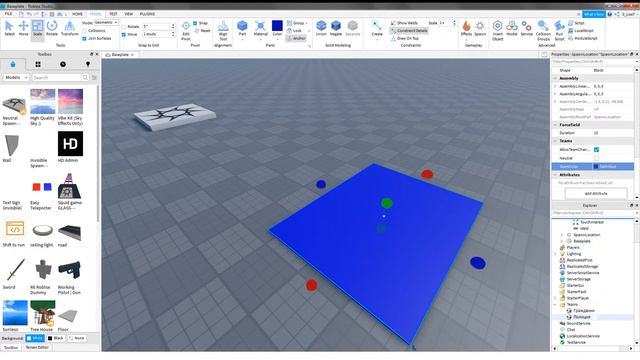Open Toolbox Creations lightbulb icon
640x360 pixels.
pos(88,64)
